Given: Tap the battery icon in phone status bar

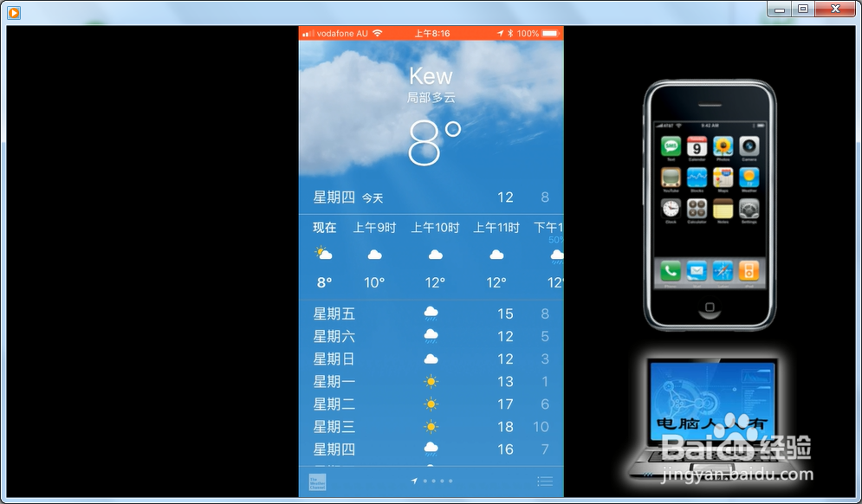Looking at the screenshot, I should pos(550,33).
